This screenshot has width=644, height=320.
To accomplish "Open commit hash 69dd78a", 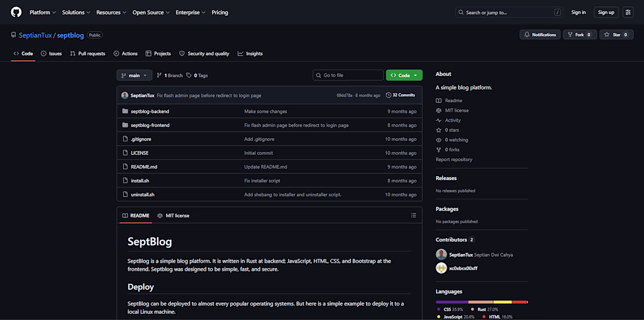I will point(345,95).
